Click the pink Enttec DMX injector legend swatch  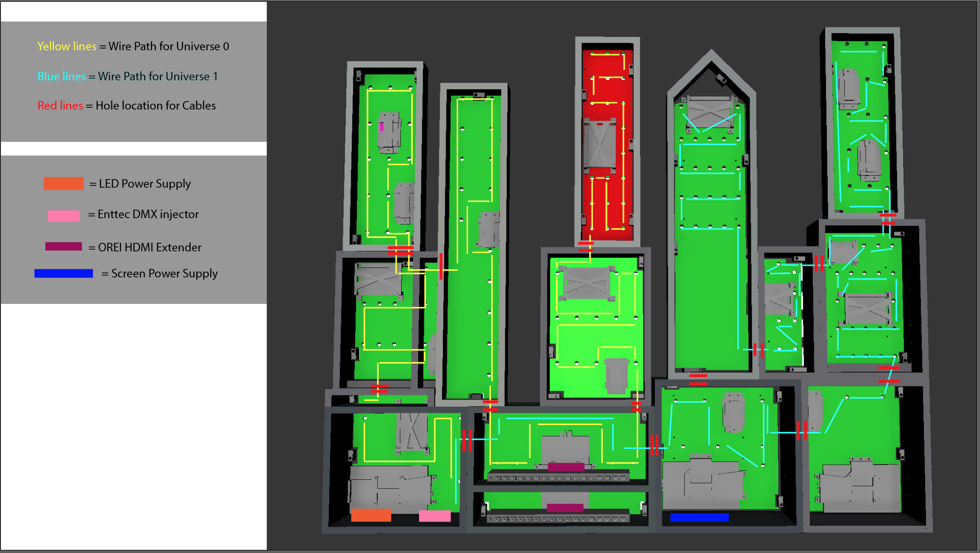coord(64,216)
